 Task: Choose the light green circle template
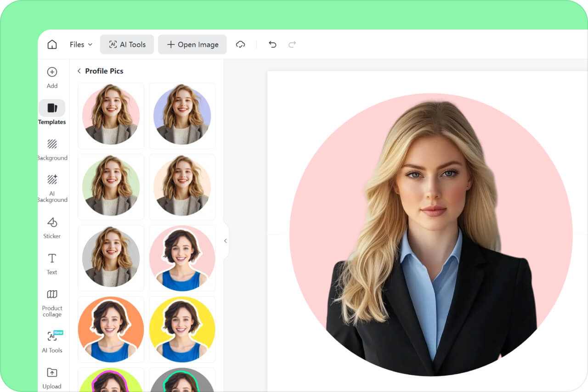111,187
